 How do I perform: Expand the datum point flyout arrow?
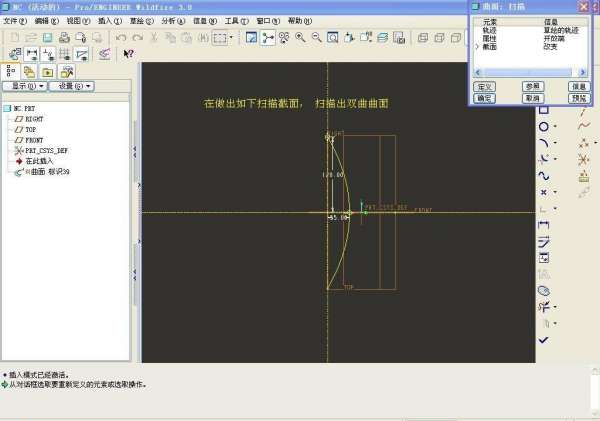pos(595,143)
